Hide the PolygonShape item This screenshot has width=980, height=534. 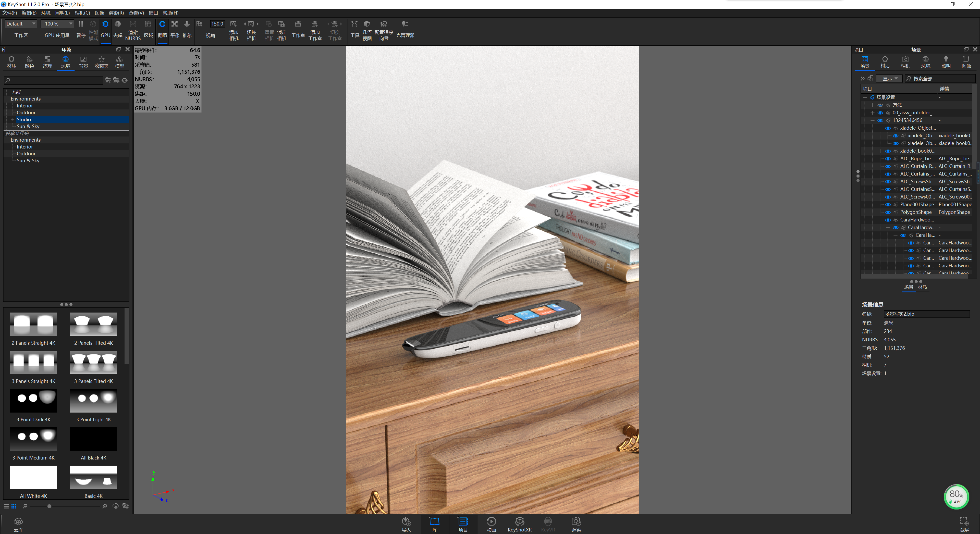click(x=889, y=212)
